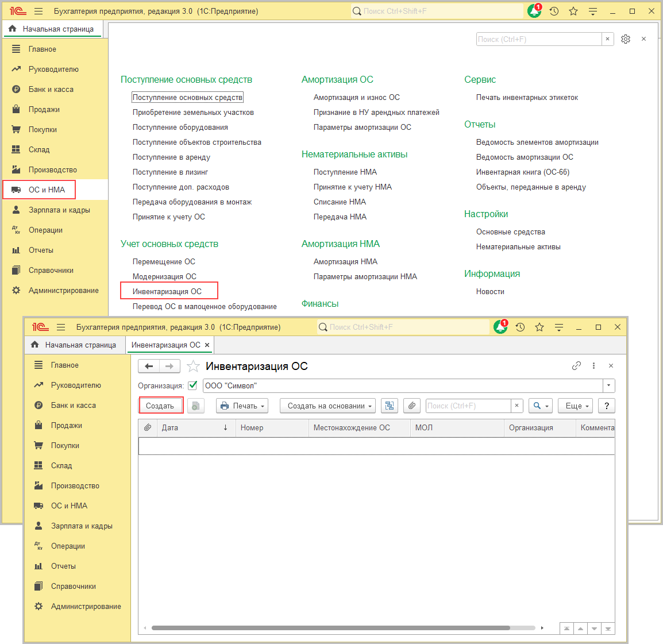
Task: Open Начальная страница tab in back window
Action: 52,29
